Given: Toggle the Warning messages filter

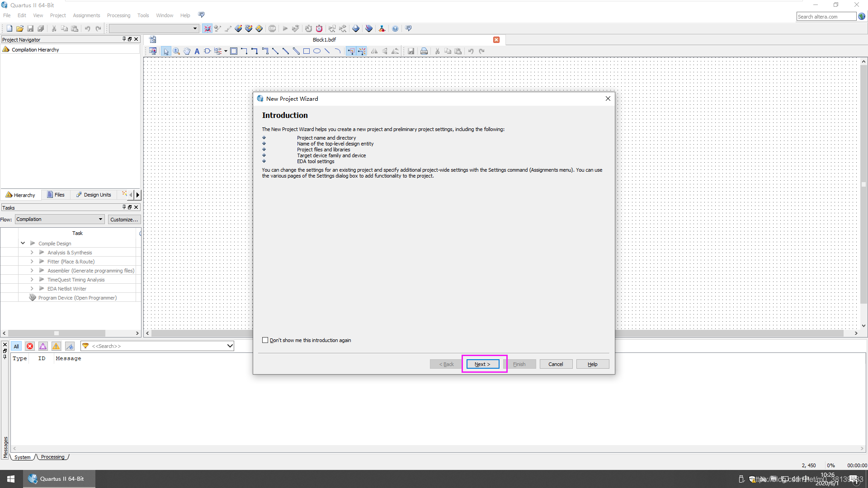Looking at the screenshot, I should (56, 347).
